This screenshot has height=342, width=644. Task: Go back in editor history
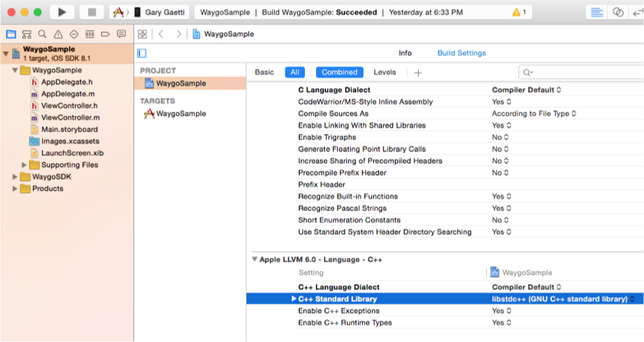click(x=161, y=34)
